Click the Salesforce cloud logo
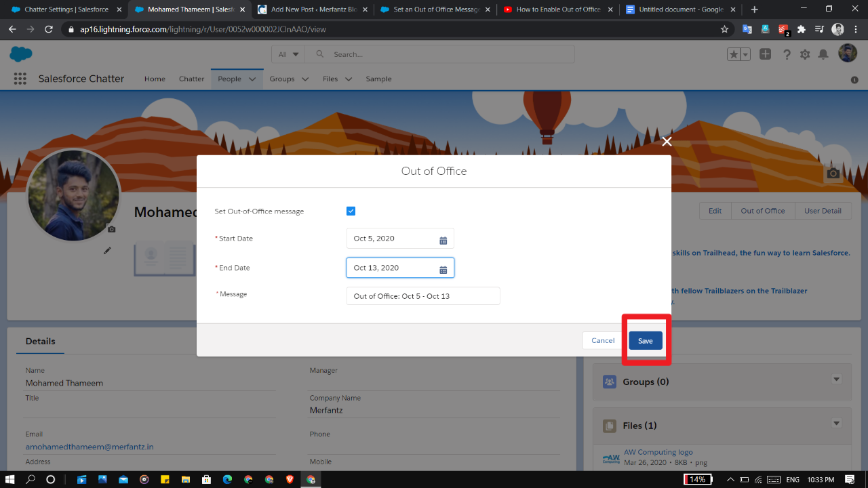 [x=21, y=54]
